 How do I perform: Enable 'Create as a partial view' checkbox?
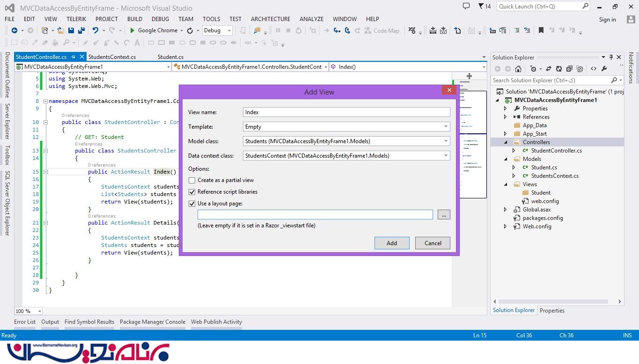click(x=192, y=180)
